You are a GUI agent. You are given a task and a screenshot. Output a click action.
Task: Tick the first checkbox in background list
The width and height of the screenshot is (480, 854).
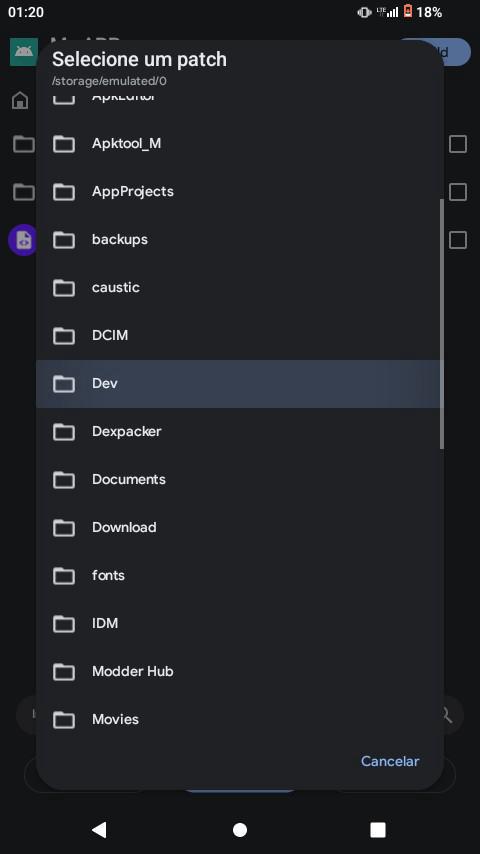[x=458, y=144]
